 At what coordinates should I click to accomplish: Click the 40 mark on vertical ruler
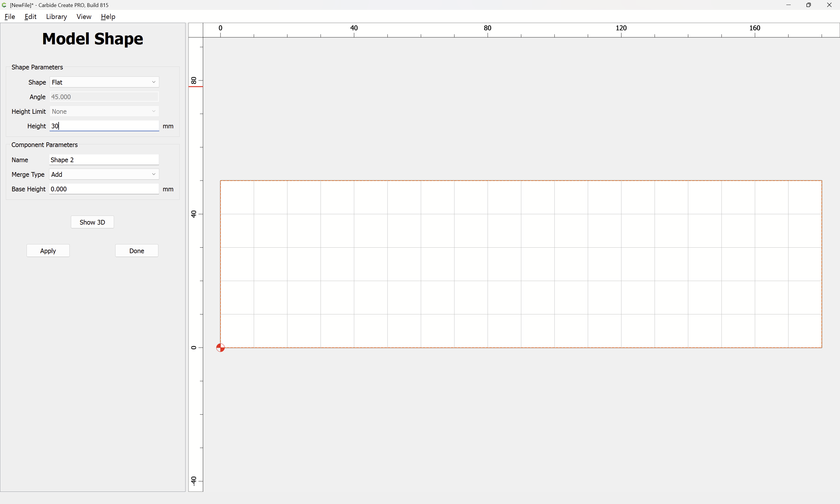point(194,214)
